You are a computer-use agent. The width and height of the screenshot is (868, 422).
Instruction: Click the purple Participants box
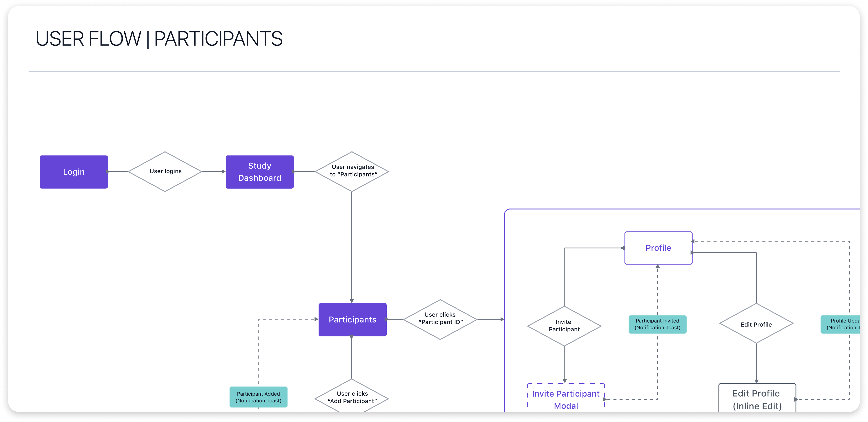(x=352, y=319)
